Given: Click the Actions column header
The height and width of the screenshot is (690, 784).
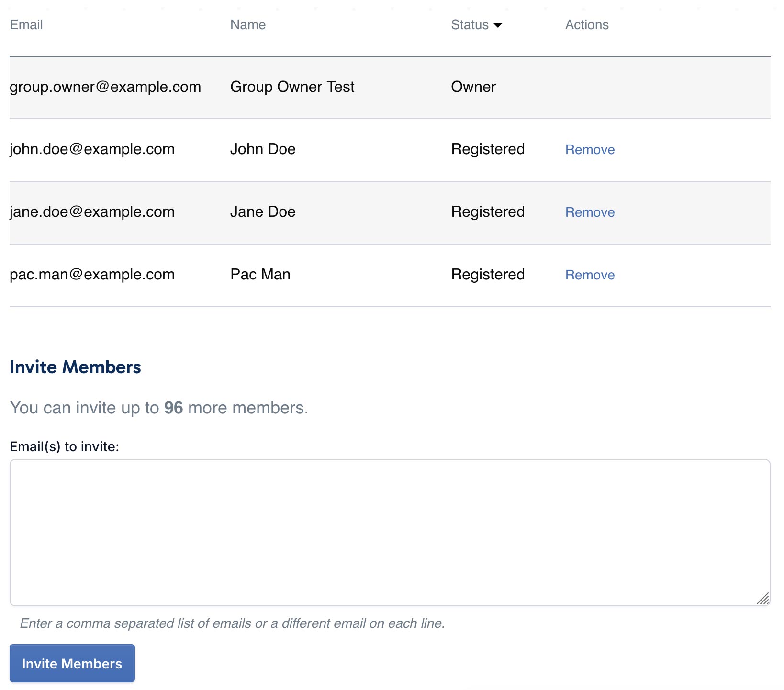Looking at the screenshot, I should click(586, 25).
